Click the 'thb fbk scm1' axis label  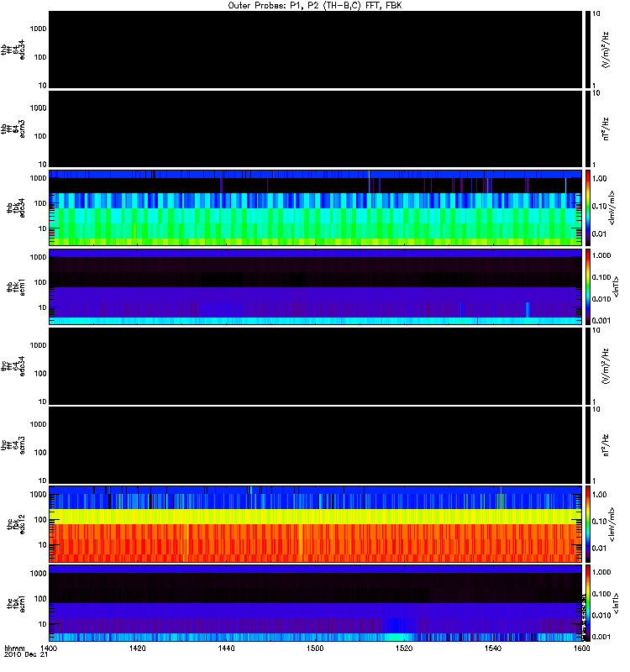[16, 286]
